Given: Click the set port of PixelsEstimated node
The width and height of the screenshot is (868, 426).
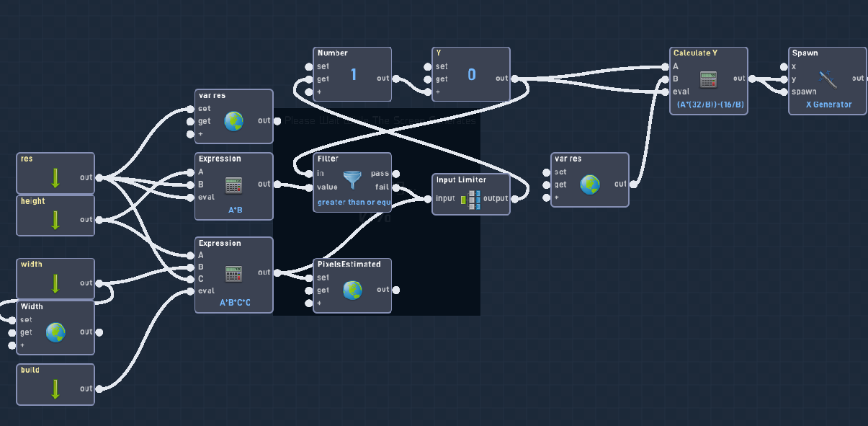Looking at the screenshot, I should pyautogui.click(x=310, y=278).
